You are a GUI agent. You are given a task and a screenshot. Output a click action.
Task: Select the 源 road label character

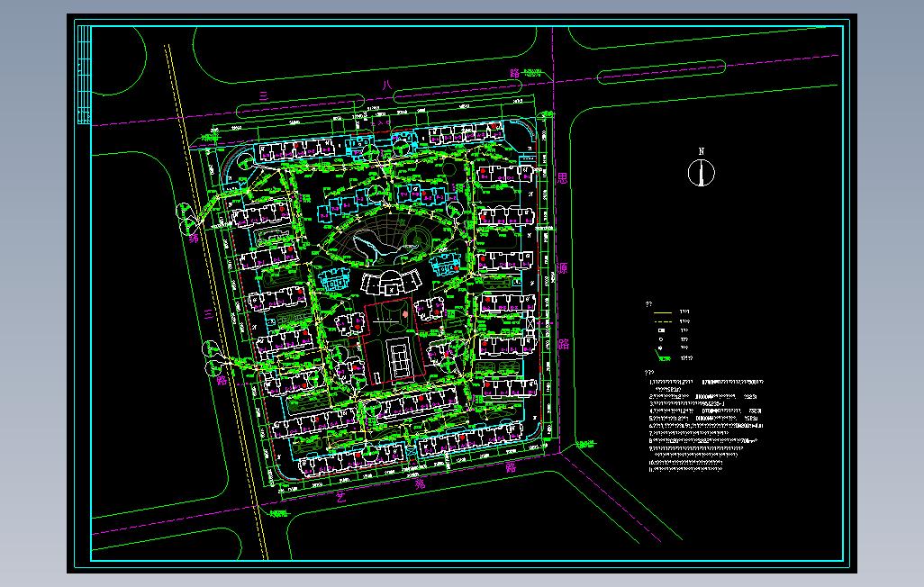[563, 268]
